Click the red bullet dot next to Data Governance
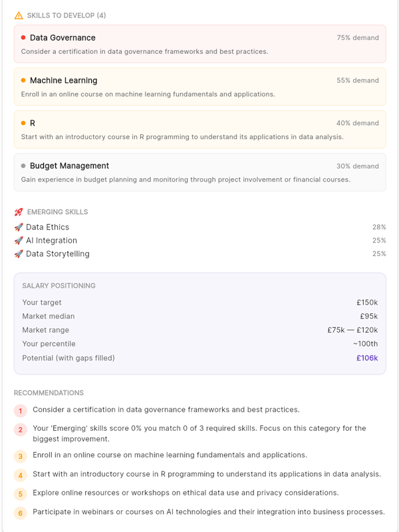 click(23, 37)
